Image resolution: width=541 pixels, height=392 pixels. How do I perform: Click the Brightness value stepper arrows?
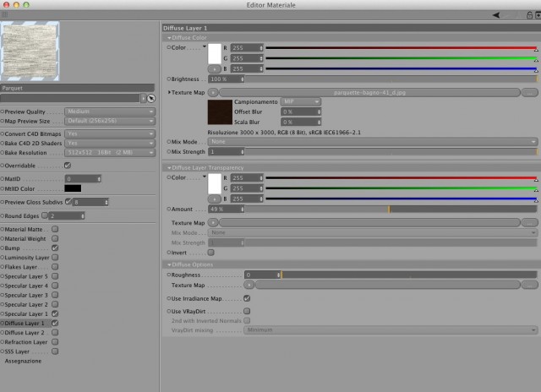(x=243, y=79)
